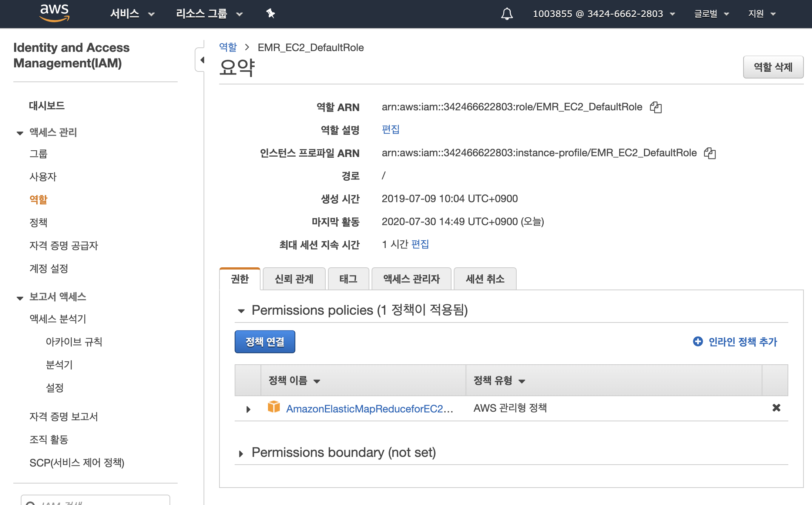Expand the AmazonElasticMapReduceforEC2 policy row arrow
The image size is (812, 505).
[x=248, y=409]
